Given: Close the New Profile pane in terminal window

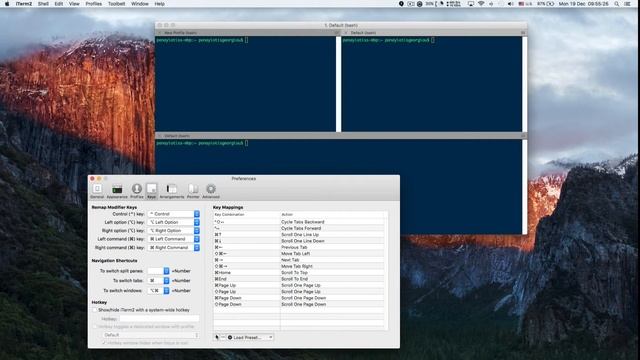Looking at the screenshot, I should coord(160,33).
